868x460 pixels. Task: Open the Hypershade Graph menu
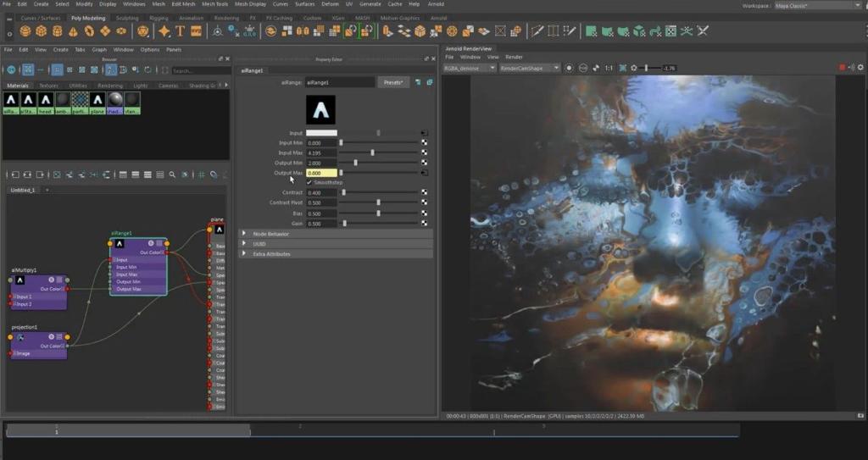click(x=99, y=49)
